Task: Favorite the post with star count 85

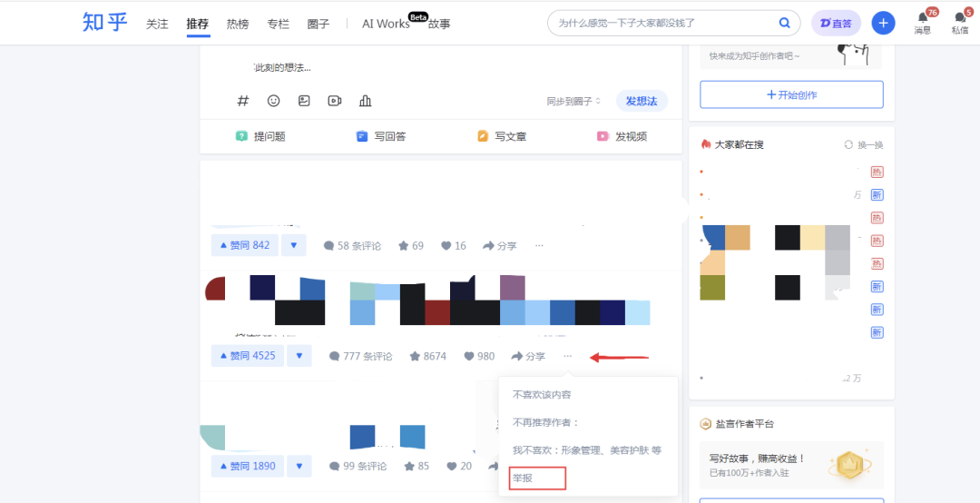Action: pyautogui.click(x=416, y=467)
